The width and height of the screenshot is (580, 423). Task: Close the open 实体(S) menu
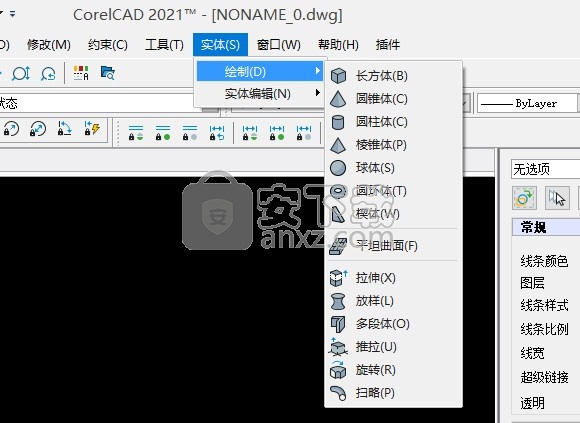[x=220, y=45]
